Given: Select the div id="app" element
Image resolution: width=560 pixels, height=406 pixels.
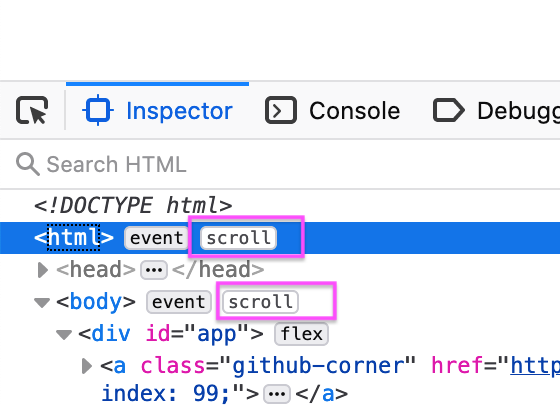Looking at the screenshot, I should [x=171, y=334].
